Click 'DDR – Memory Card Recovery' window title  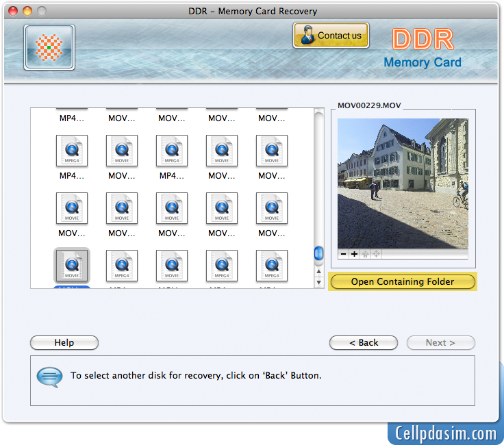pos(253,11)
